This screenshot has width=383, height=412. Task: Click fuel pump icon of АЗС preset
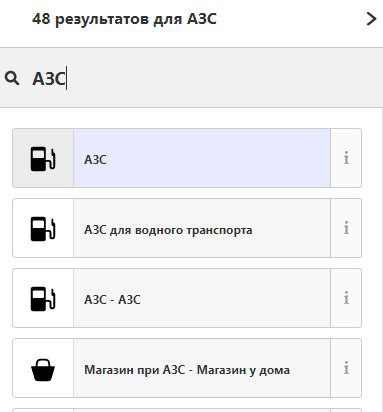pos(43,158)
